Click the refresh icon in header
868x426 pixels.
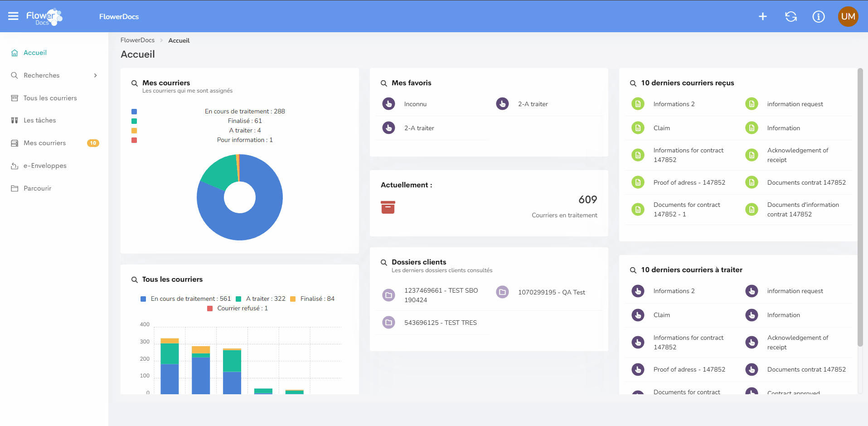click(x=791, y=17)
